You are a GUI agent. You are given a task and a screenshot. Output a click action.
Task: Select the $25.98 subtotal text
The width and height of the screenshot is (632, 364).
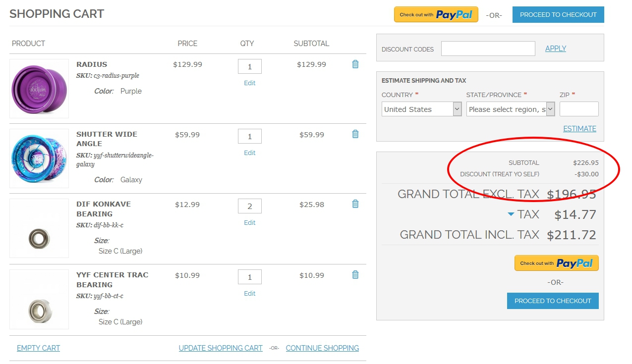[x=312, y=205]
